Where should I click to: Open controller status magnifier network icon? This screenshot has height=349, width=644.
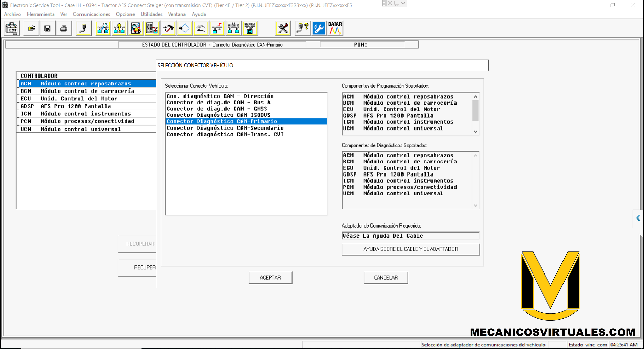pyautogui.click(x=103, y=29)
